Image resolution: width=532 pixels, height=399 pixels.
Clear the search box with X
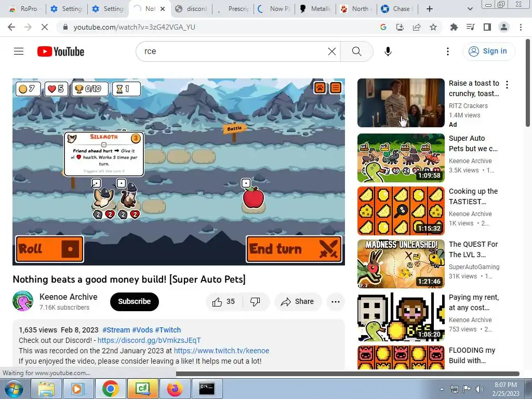(x=332, y=51)
